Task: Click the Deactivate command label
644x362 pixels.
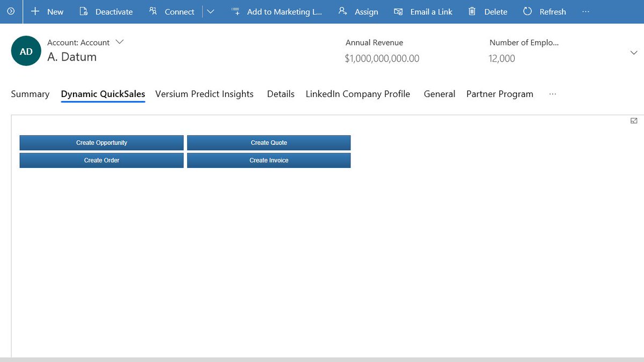Action: point(114,12)
